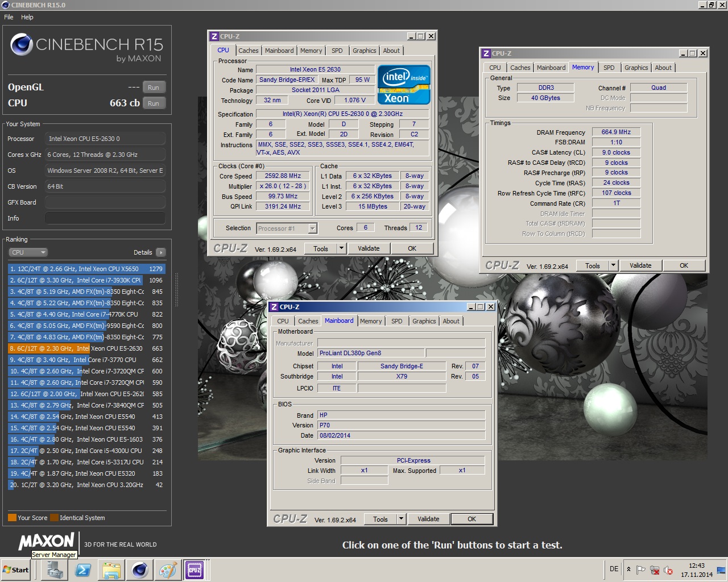
Task: Click Validate in CPU window
Action: click(369, 248)
